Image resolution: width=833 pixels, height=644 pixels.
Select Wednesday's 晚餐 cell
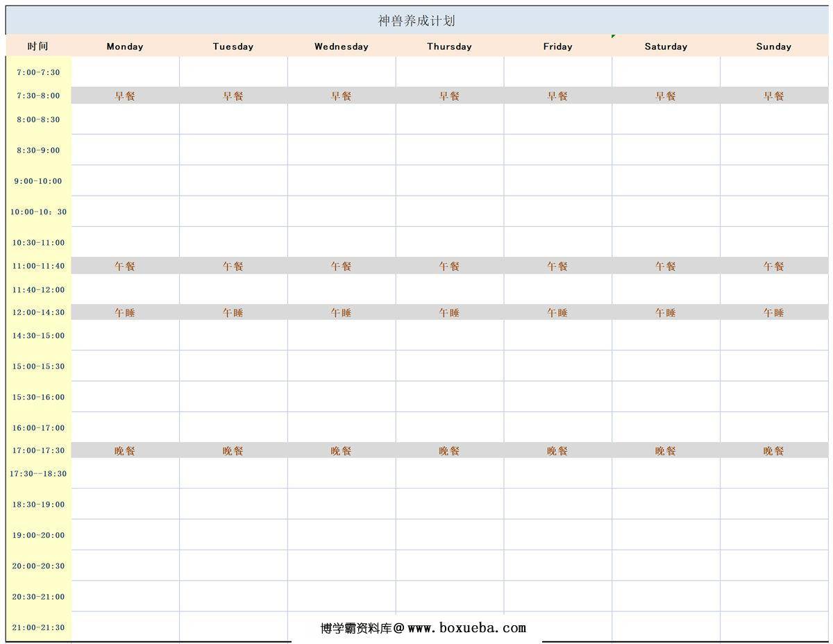pos(342,450)
